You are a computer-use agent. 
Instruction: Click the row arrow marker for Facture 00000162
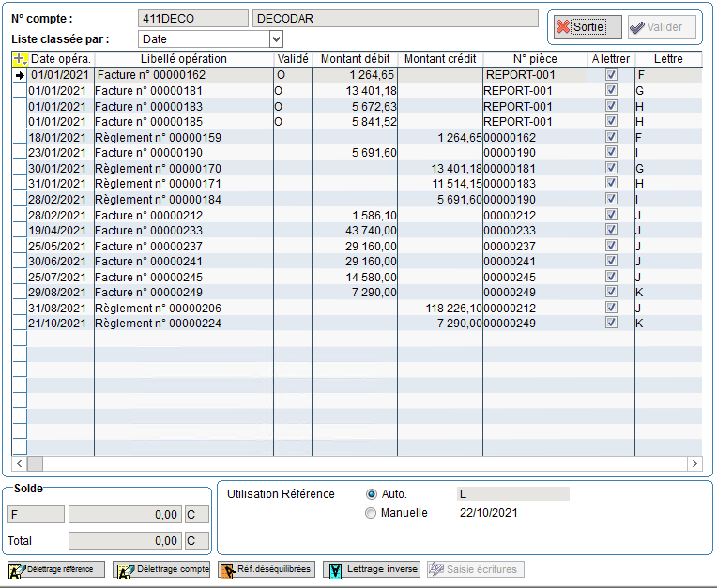click(x=19, y=75)
